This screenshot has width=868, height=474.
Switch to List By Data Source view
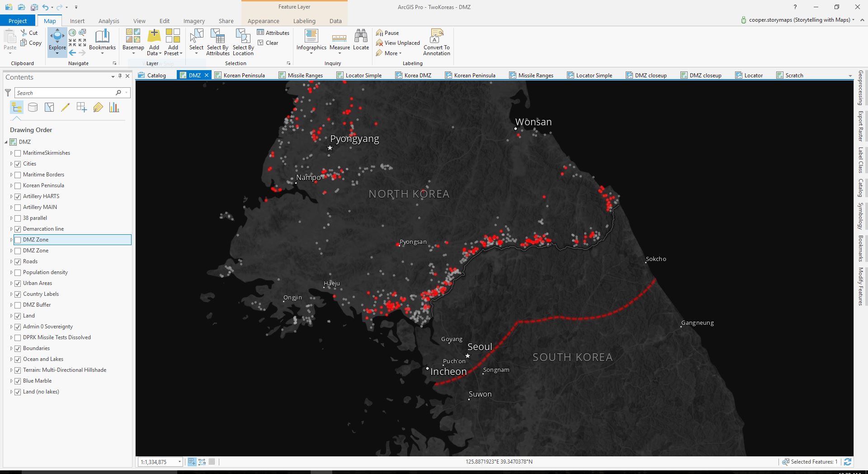[x=33, y=107]
